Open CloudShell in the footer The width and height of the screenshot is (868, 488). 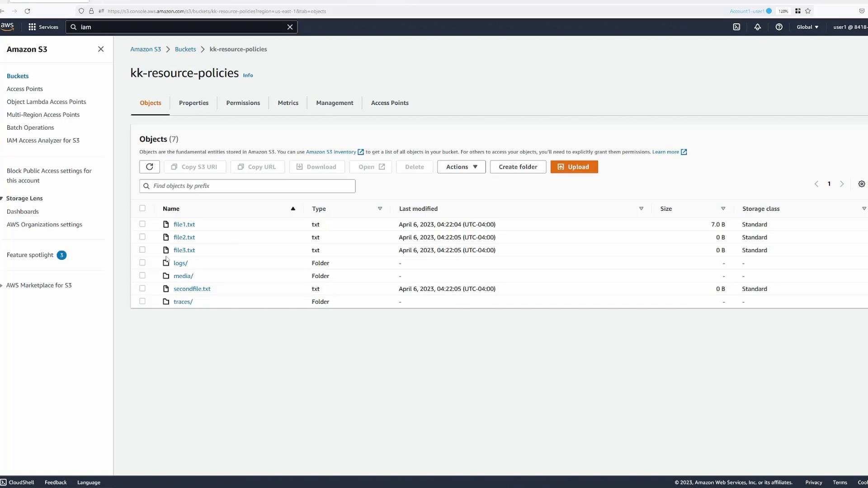click(x=17, y=482)
